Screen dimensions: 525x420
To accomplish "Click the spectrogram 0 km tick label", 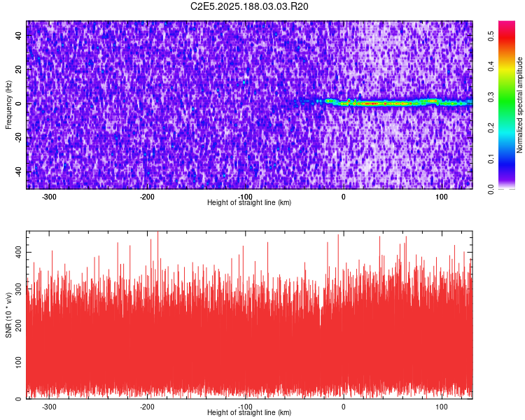I will pos(343,197).
